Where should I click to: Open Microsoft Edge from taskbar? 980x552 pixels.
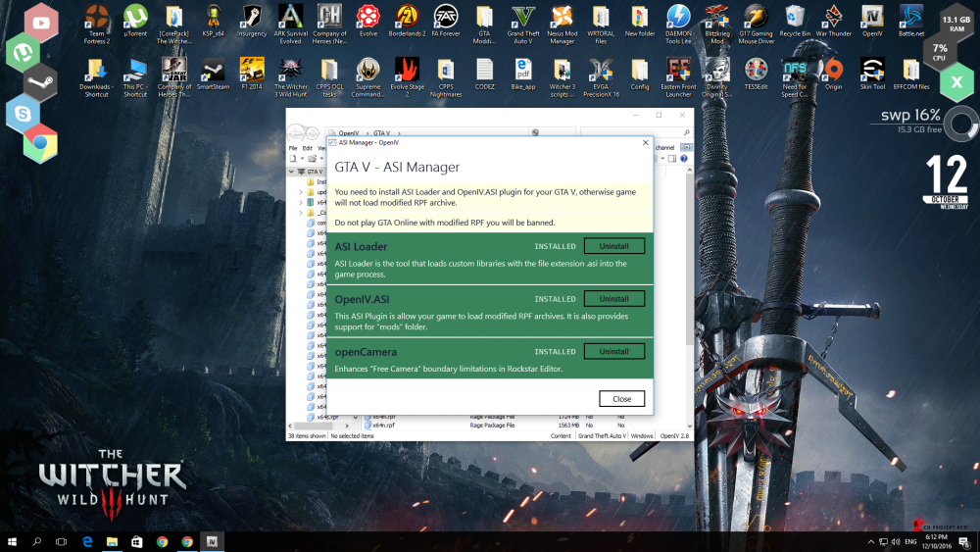pyautogui.click(x=87, y=541)
